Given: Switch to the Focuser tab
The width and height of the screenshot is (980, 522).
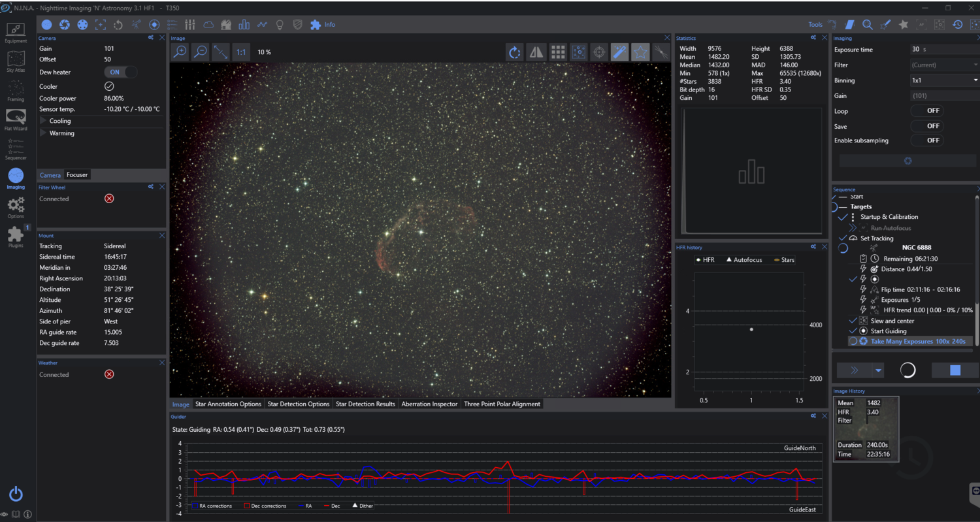Looking at the screenshot, I should tap(76, 175).
